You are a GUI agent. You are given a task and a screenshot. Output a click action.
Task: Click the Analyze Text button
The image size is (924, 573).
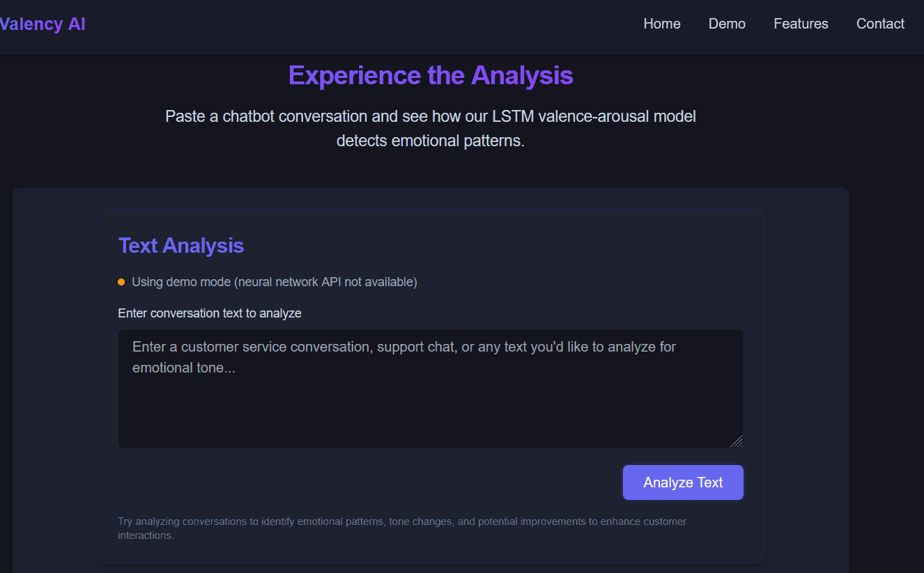pyautogui.click(x=683, y=482)
